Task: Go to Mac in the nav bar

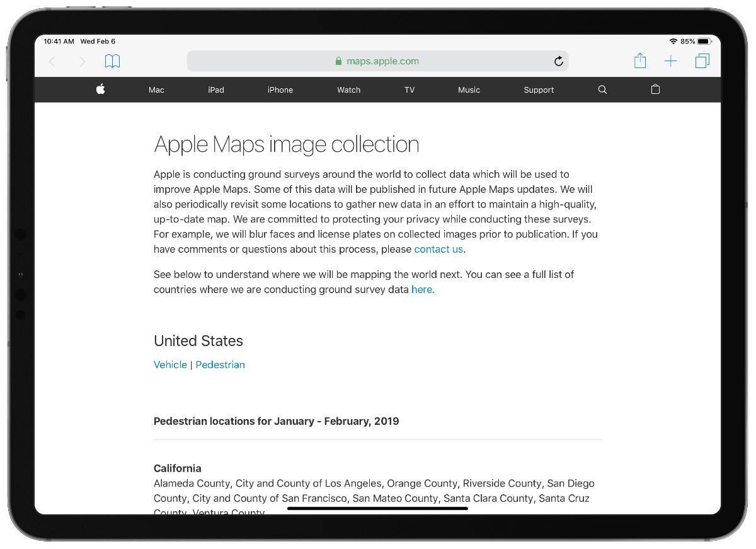Action: tap(156, 90)
